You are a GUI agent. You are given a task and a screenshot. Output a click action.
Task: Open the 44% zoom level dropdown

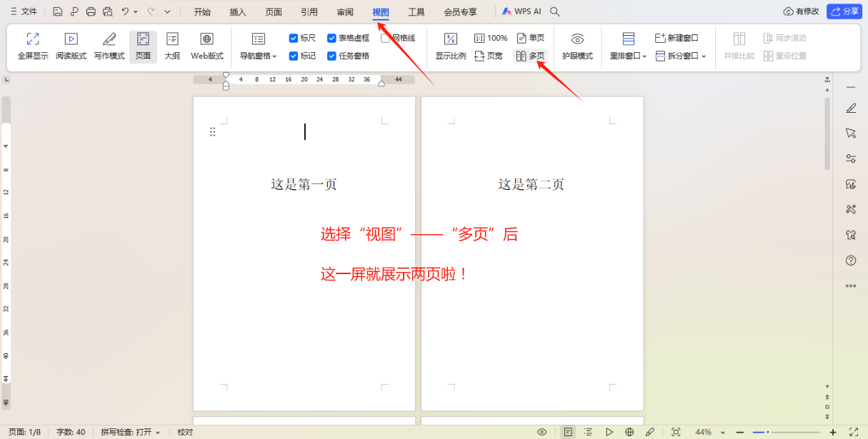(x=722, y=432)
